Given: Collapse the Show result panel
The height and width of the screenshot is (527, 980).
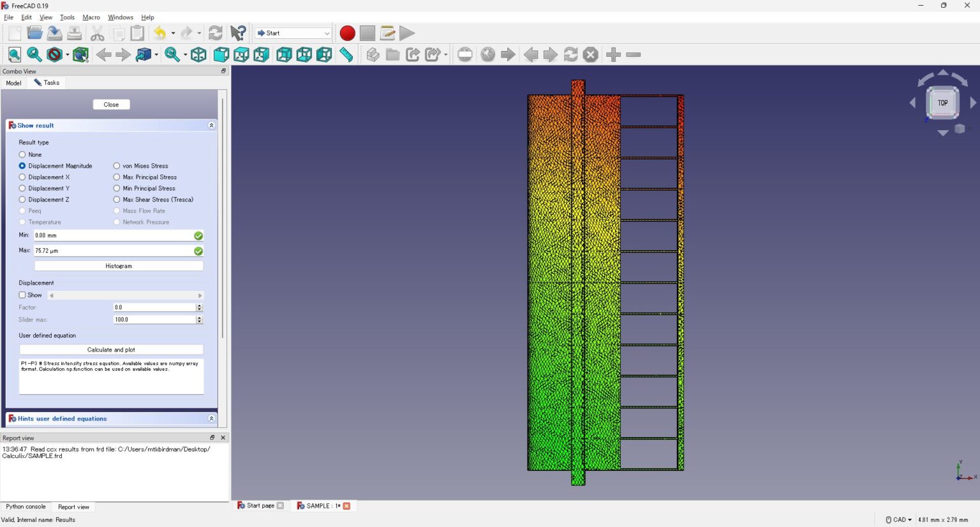Looking at the screenshot, I should pyautogui.click(x=211, y=125).
